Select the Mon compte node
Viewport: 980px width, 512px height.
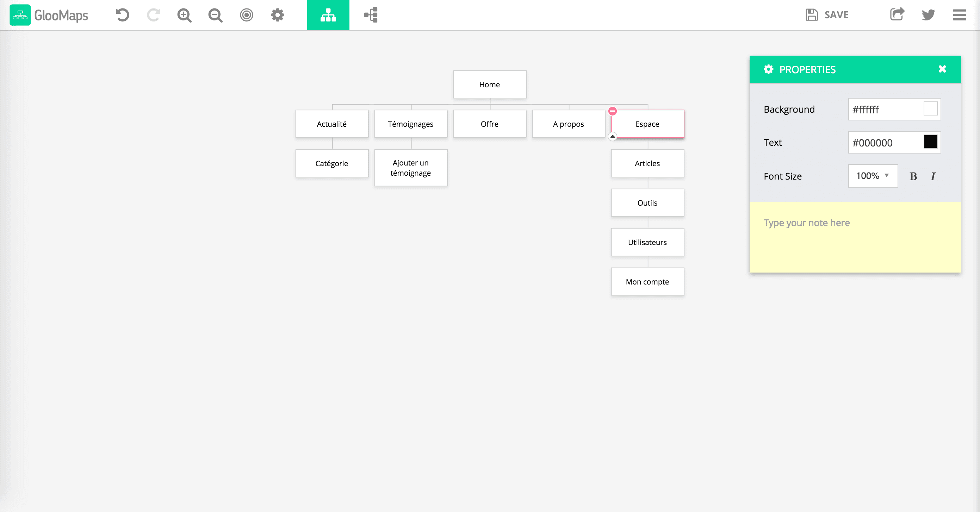pyautogui.click(x=647, y=282)
